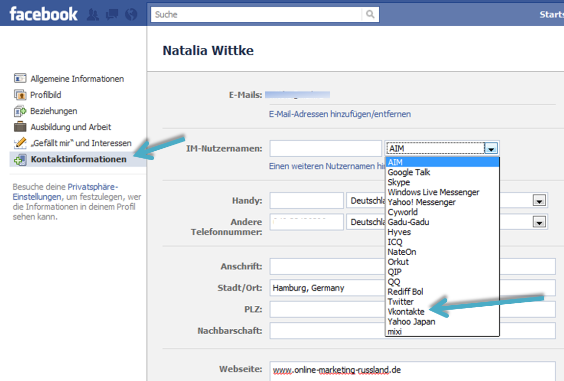Select Twitter in the IM list

[x=442, y=302]
